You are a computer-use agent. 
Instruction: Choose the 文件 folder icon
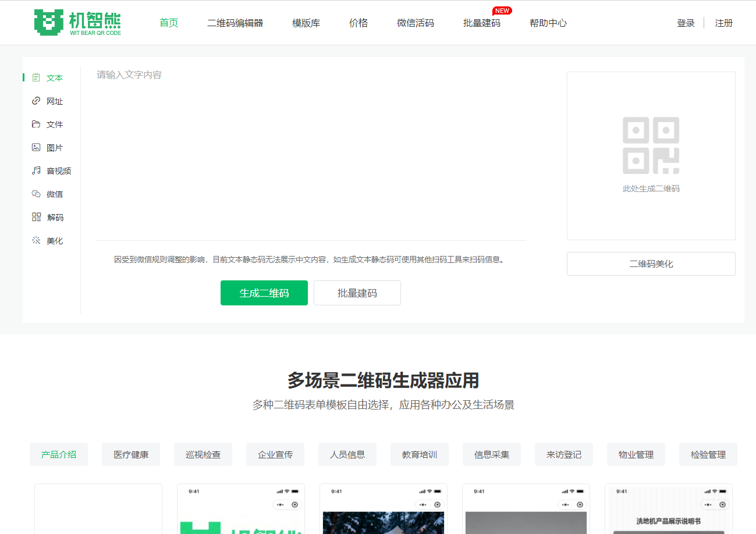(36, 124)
